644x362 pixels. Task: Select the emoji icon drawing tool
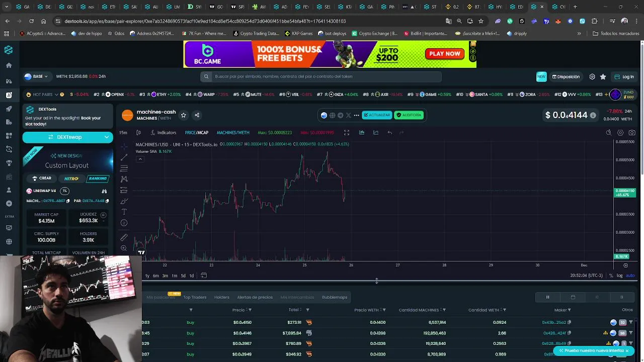pyautogui.click(x=124, y=223)
